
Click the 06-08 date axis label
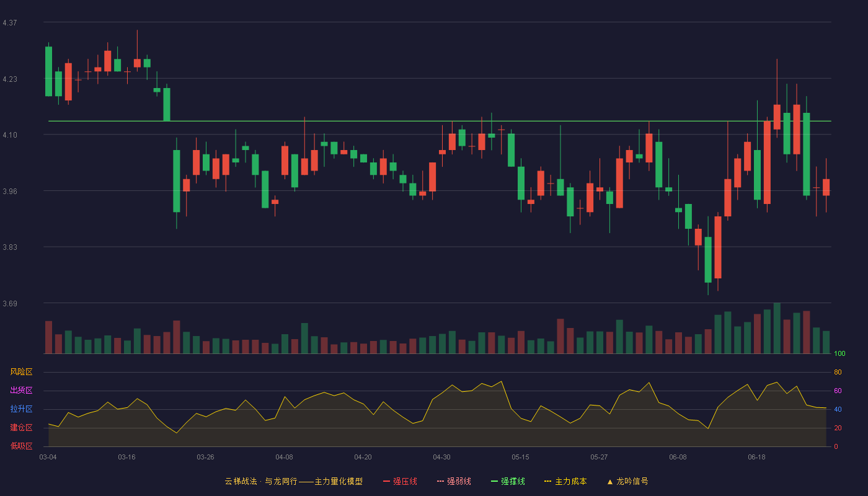678,457
